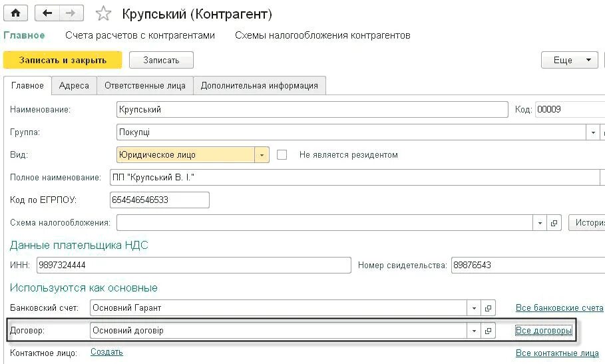Open the bank account record icon
The height and width of the screenshot is (364, 605).
tap(488, 308)
